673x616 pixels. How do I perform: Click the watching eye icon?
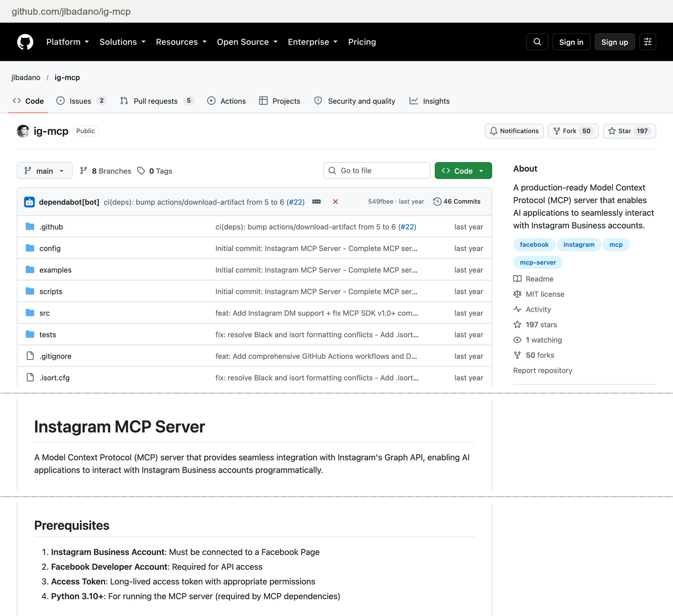tap(517, 340)
